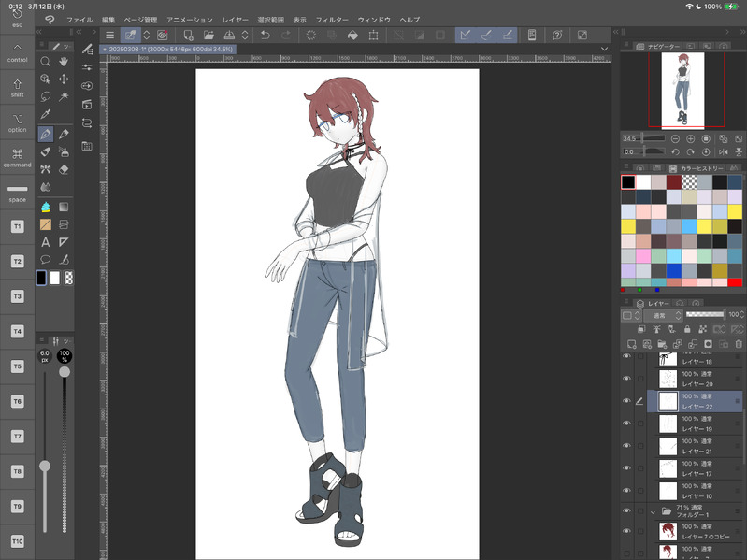This screenshot has width=747, height=560.
Task: Pick the dark red color swatch
Action: 674,182
